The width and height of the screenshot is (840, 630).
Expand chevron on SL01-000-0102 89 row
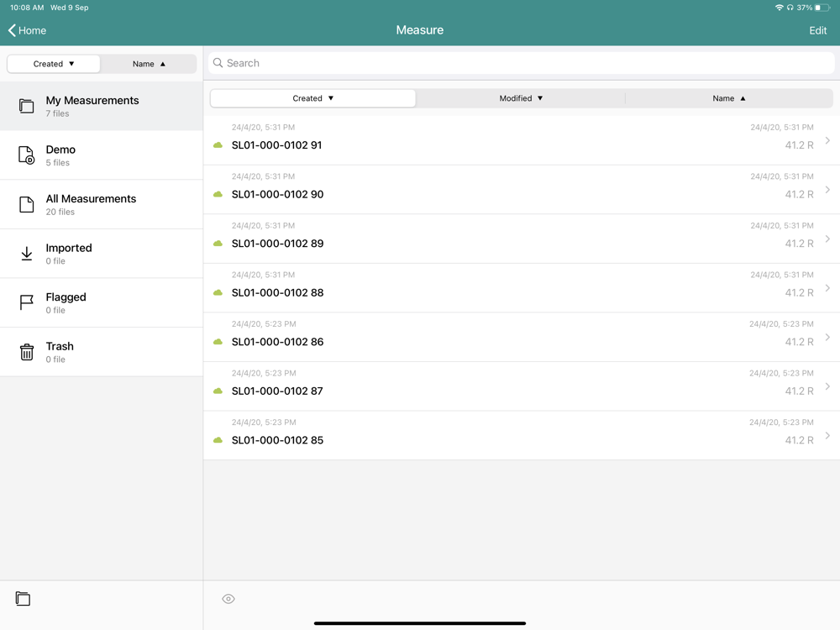point(827,239)
